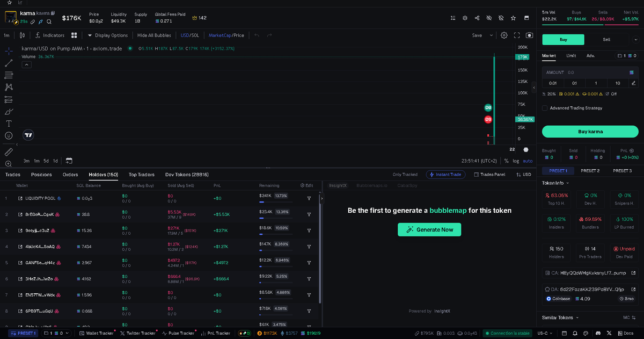644x339 pixels.
Task: Open the Dev Tokens (28816) tab
Action: point(187,175)
